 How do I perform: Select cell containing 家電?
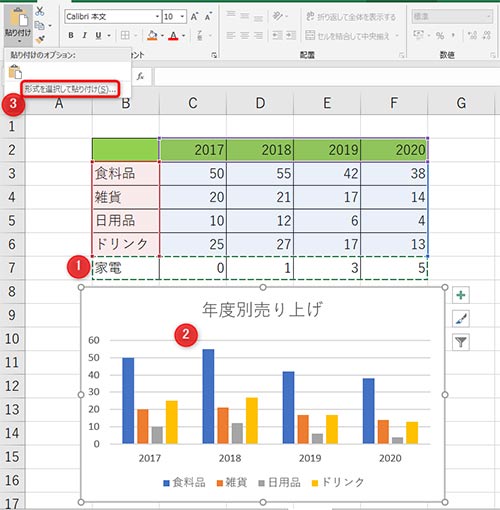click(x=126, y=268)
